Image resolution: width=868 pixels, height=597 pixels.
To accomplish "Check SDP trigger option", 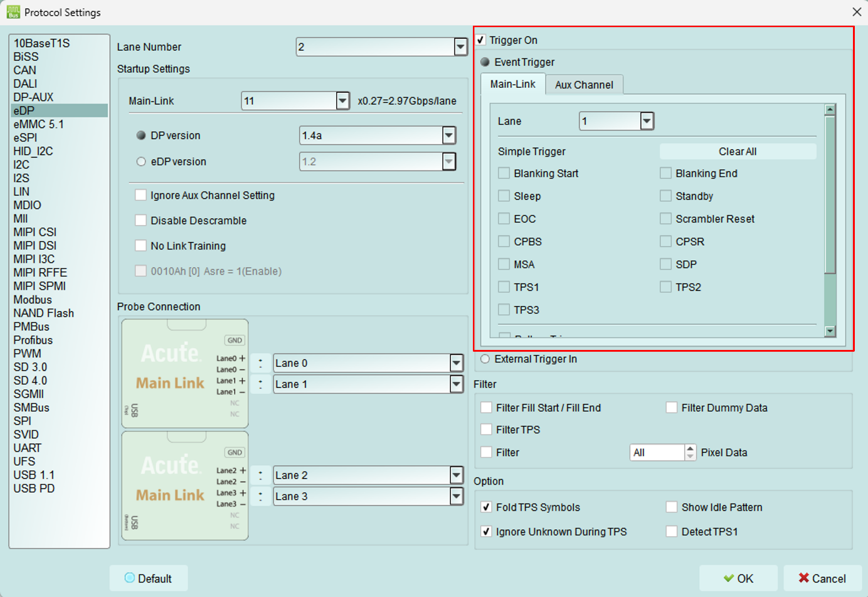I will click(x=665, y=264).
